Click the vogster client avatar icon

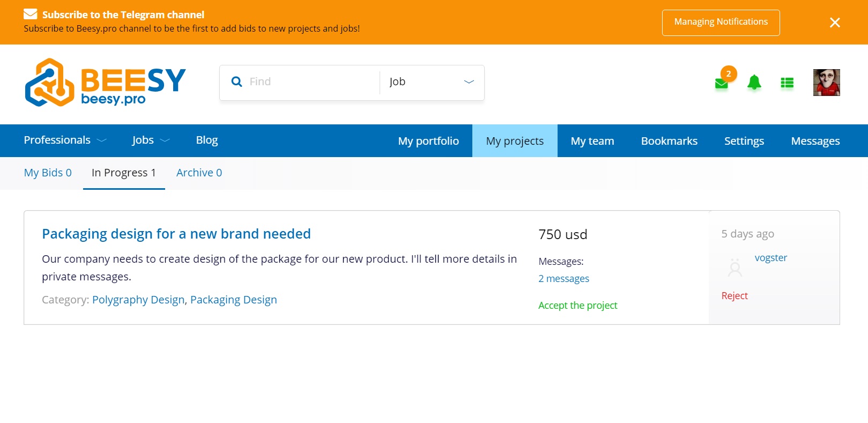[735, 267]
